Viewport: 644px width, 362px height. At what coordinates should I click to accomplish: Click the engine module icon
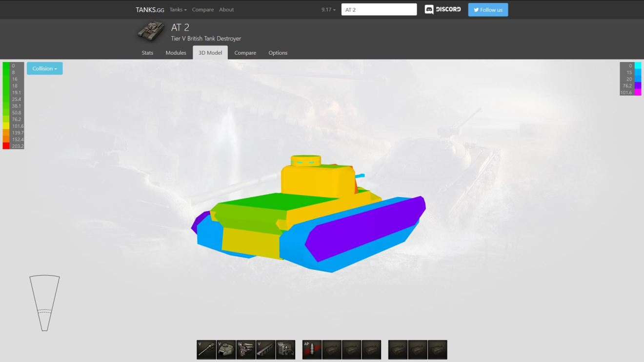[x=246, y=350]
